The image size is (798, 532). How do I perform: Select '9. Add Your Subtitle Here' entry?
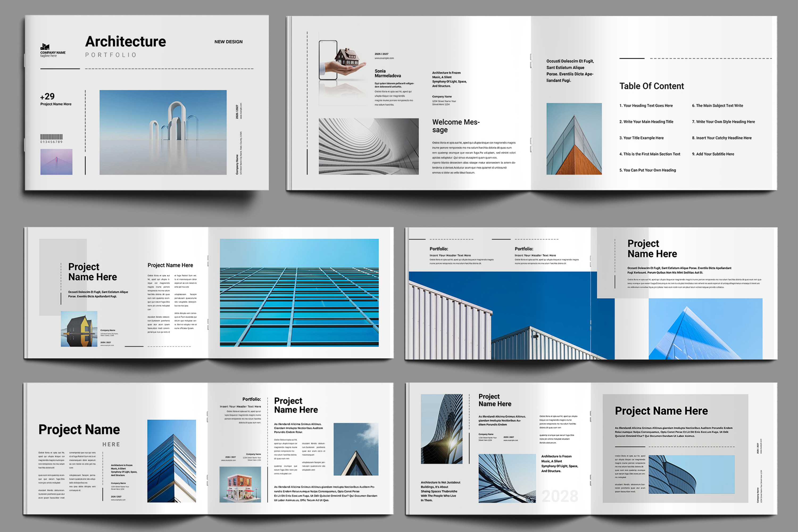click(x=713, y=154)
